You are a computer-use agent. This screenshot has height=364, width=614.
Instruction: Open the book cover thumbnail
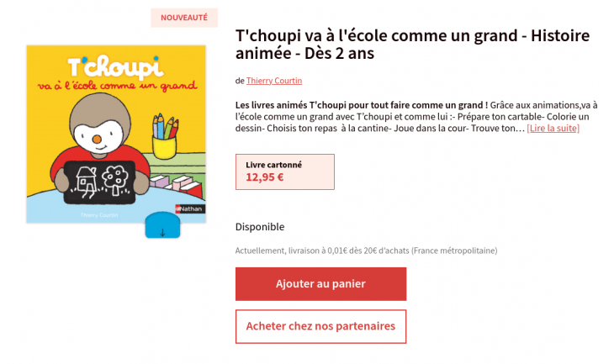coord(116,134)
